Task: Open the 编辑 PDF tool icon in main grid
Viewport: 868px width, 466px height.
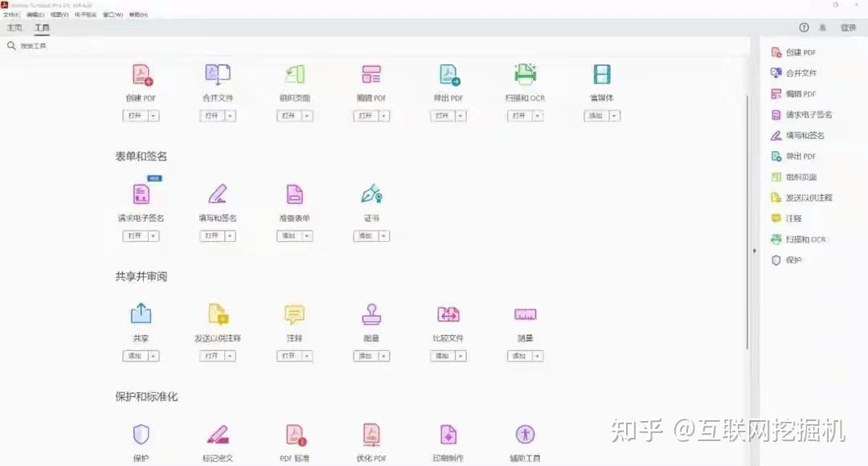Action: coord(371,75)
